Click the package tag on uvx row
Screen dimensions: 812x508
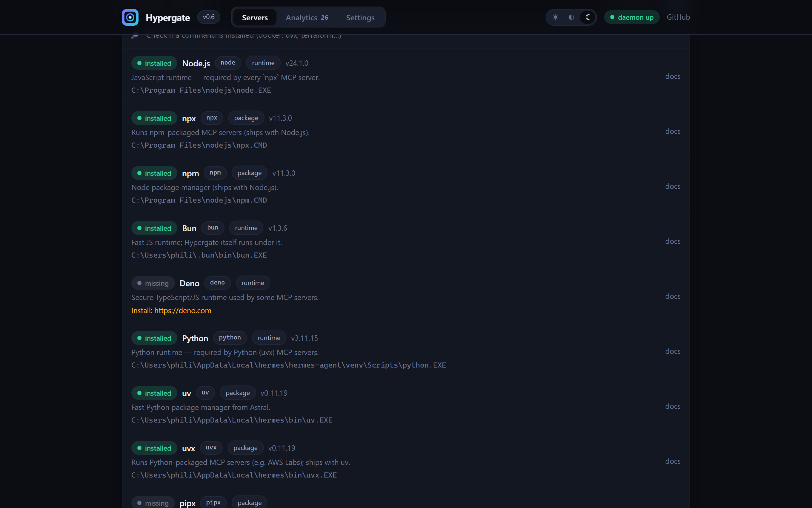(x=245, y=448)
